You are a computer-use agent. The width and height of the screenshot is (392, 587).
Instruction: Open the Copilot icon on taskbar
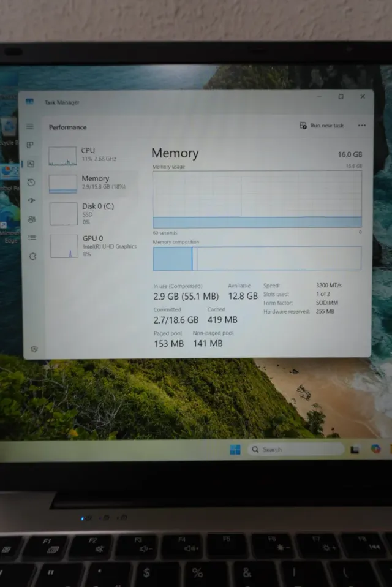click(x=375, y=449)
